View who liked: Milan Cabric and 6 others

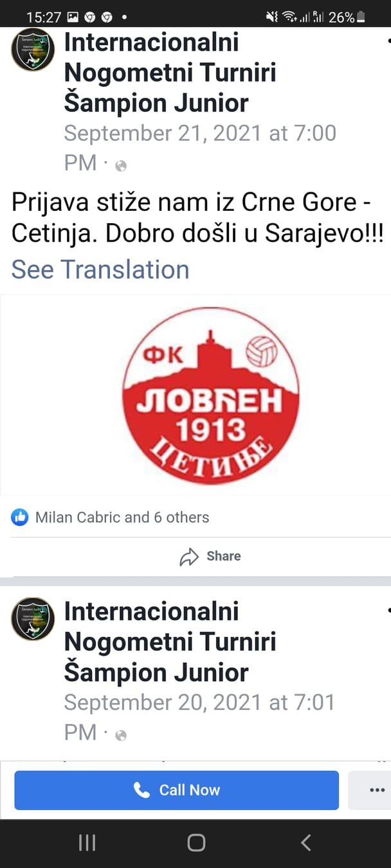122,517
